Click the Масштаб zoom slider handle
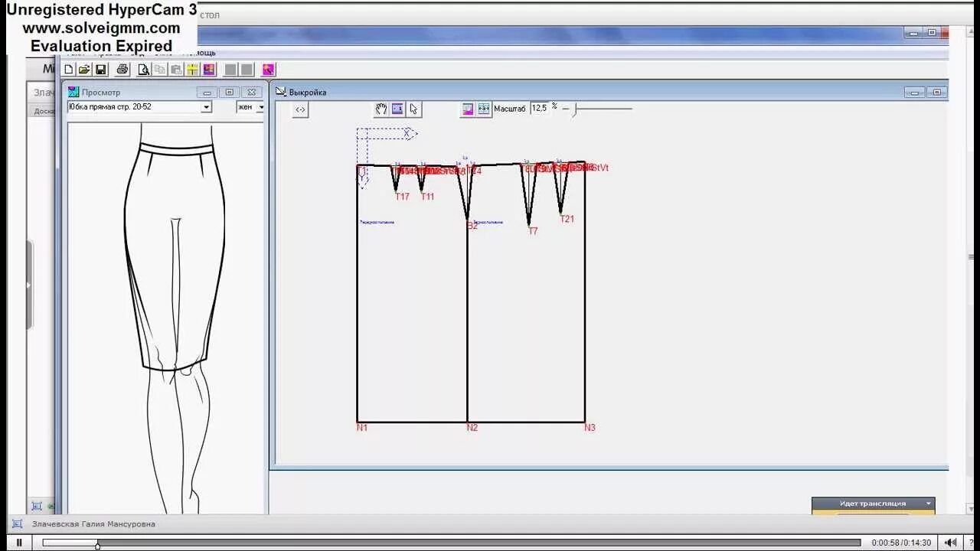This screenshot has width=980, height=551. [574, 109]
